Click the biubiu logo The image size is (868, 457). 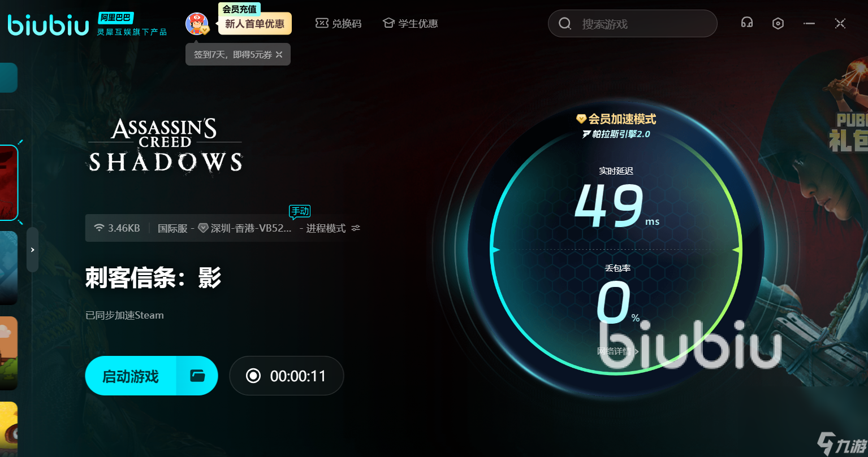pos(49,25)
